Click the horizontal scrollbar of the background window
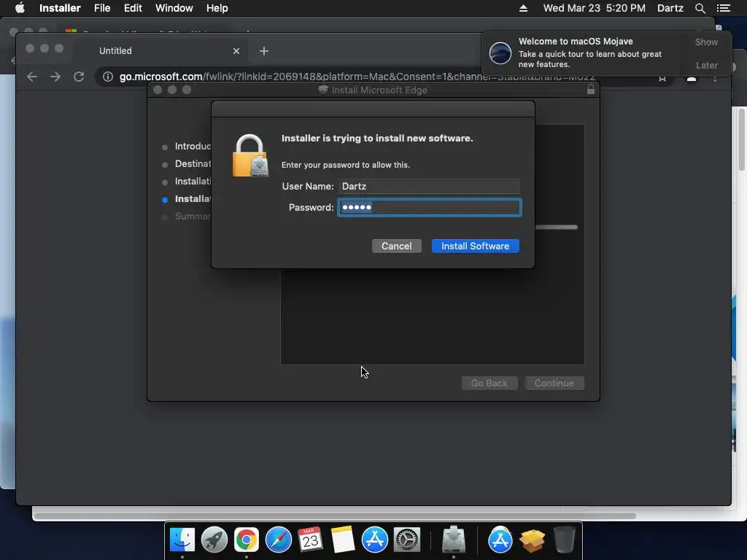The width and height of the screenshot is (747, 560). click(335, 516)
